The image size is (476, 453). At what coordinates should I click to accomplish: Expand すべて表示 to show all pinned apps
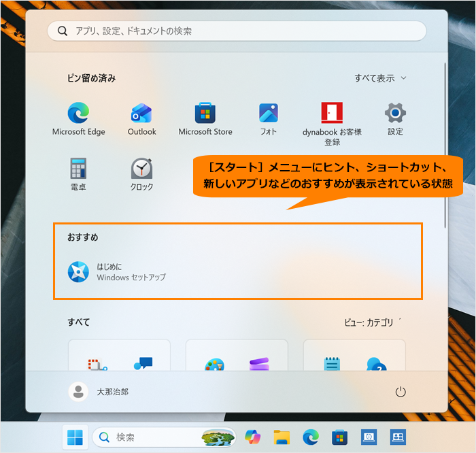click(x=380, y=78)
